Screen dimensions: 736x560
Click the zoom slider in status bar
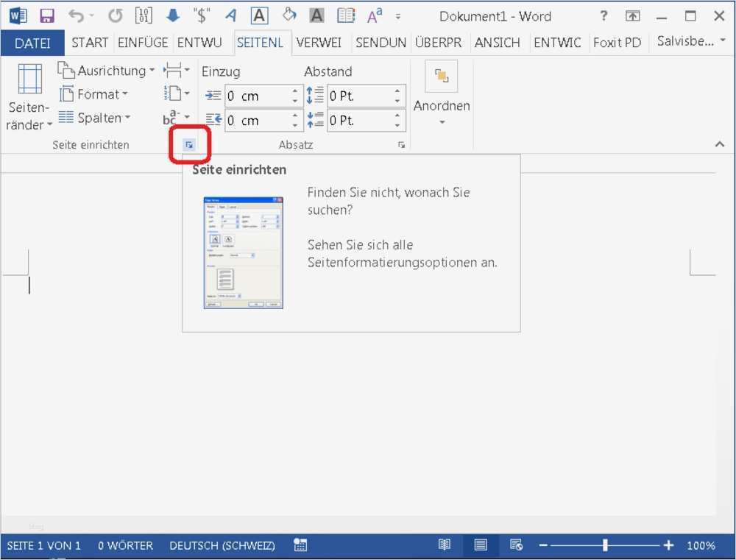pyautogui.click(x=604, y=545)
